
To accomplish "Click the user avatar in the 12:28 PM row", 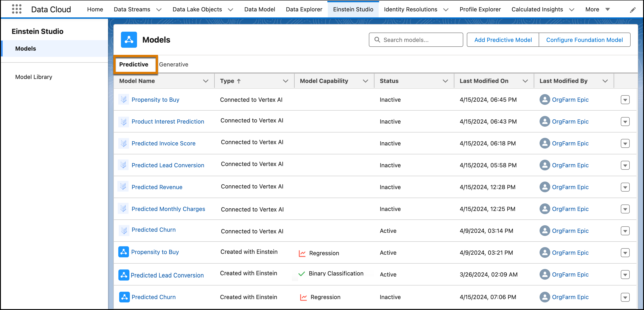I will (544, 187).
